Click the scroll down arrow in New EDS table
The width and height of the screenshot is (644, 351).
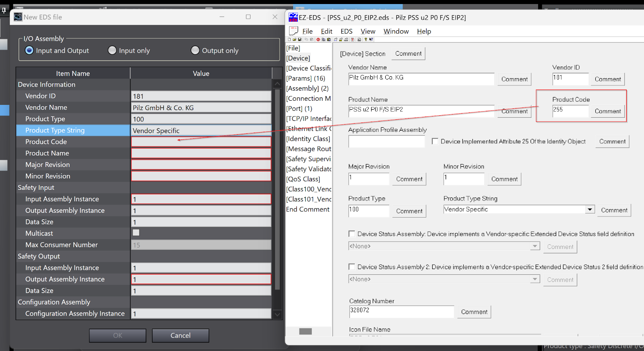277,314
